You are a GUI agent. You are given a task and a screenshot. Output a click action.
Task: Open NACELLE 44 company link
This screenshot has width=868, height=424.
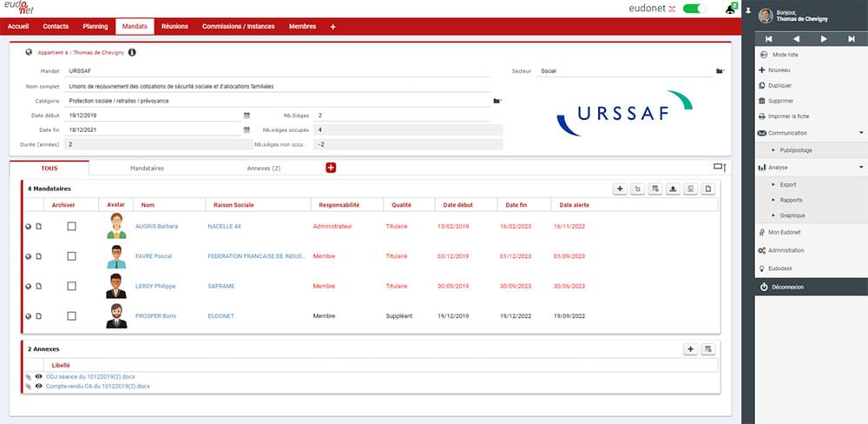pyautogui.click(x=224, y=226)
